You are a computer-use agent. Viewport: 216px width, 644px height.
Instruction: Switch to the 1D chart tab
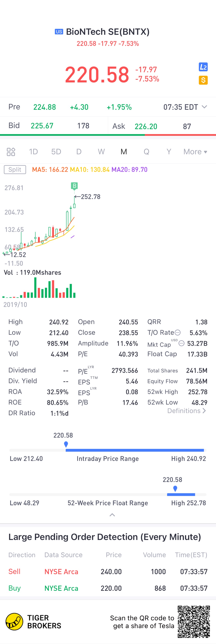[x=33, y=152]
